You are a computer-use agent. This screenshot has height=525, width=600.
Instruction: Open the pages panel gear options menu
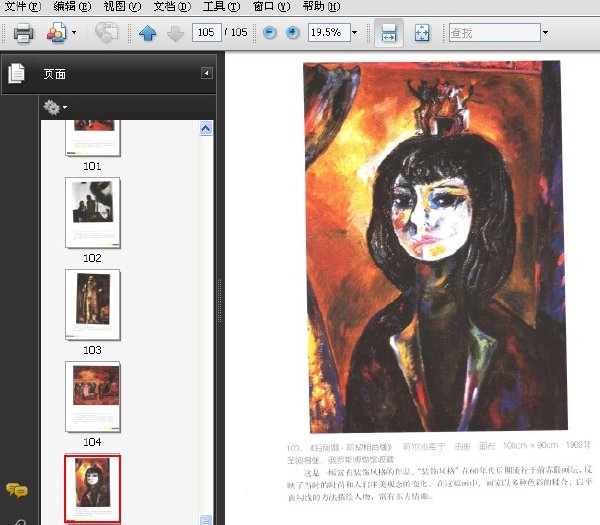click(x=55, y=108)
